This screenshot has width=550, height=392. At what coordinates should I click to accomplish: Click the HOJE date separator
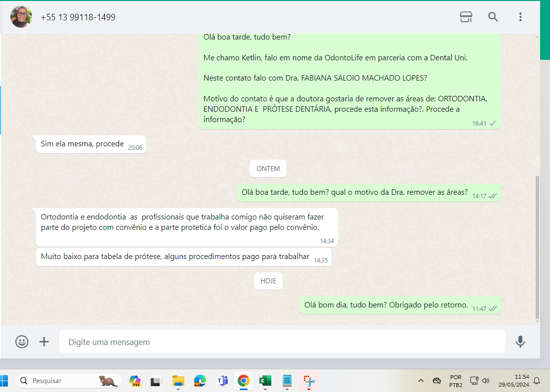(x=268, y=281)
